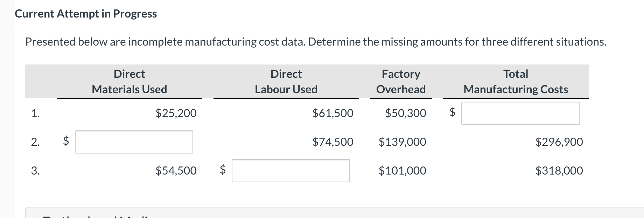This screenshot has height=218, width=644.
Task: Click the $61,500 Direct Labour amount
Action: click(x=333, y=113)
